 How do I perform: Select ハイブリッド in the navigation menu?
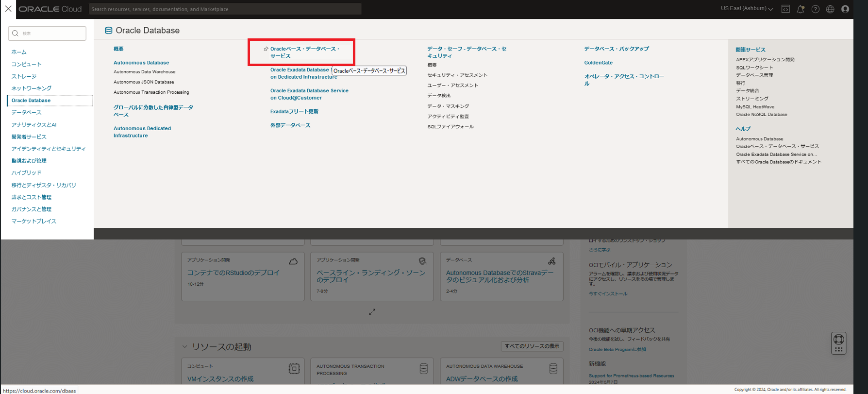tap(26, 172)
